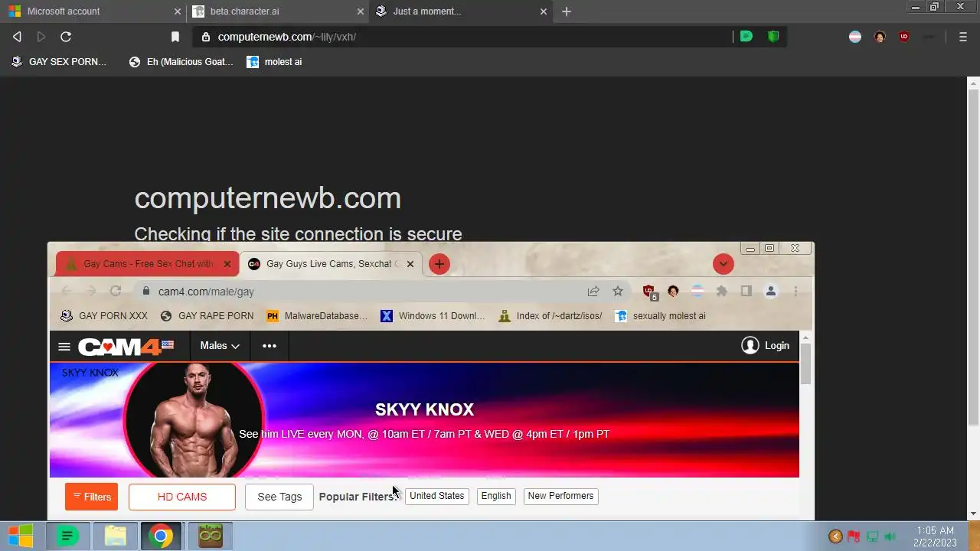Image resolution: width=980 pixels, height=551 pixels.
Task: Open the CAM4 hamburger side menu
Action: tap(64, 346)
